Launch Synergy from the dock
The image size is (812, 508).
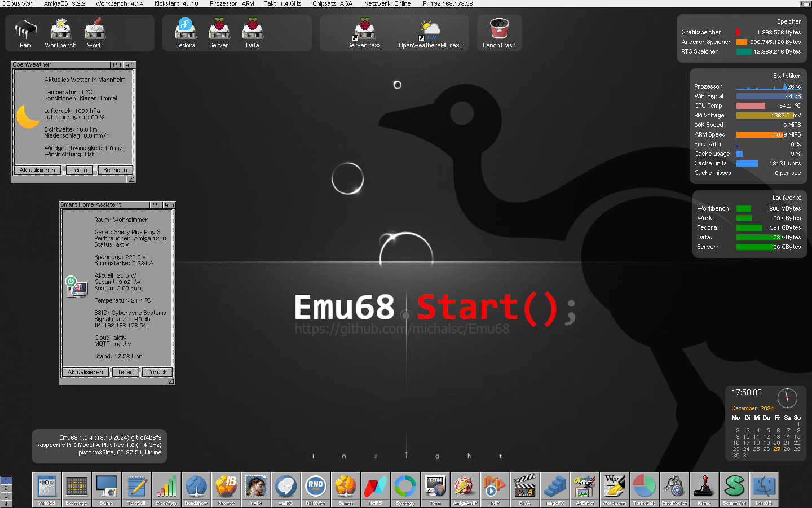pos(405,489)
